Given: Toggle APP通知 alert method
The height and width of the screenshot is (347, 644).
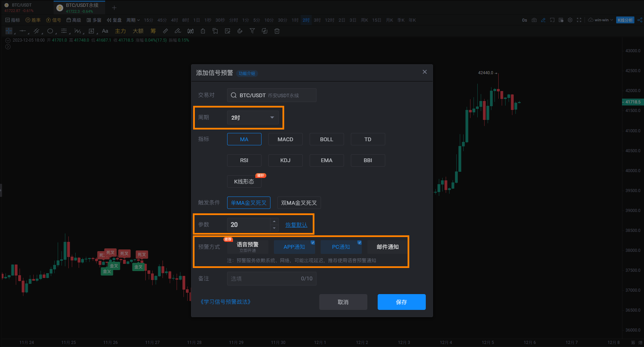Looking at the screenshot, I should [x=295, y=247].
